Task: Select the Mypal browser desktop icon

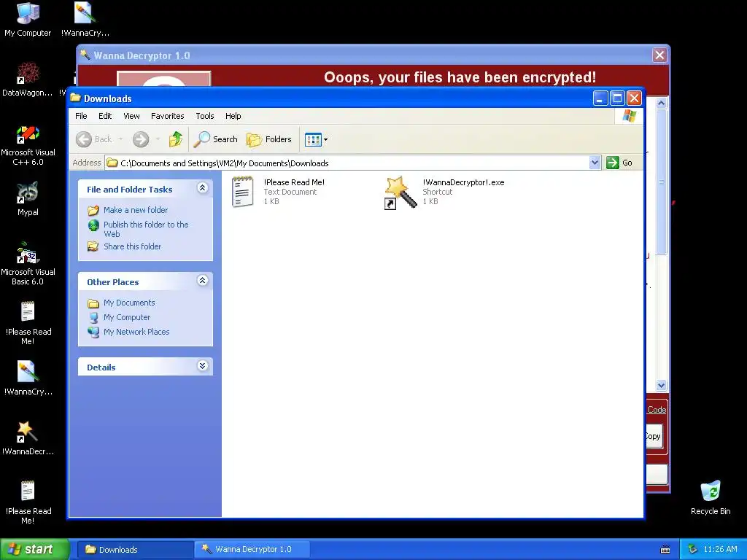Action: click(x=28, y=199)
